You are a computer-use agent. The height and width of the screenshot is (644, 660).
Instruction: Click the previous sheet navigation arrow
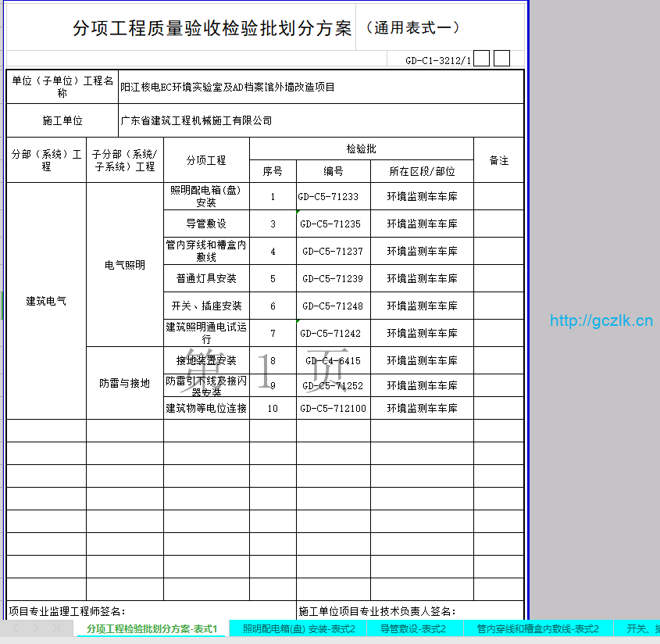tap(16, 628)
